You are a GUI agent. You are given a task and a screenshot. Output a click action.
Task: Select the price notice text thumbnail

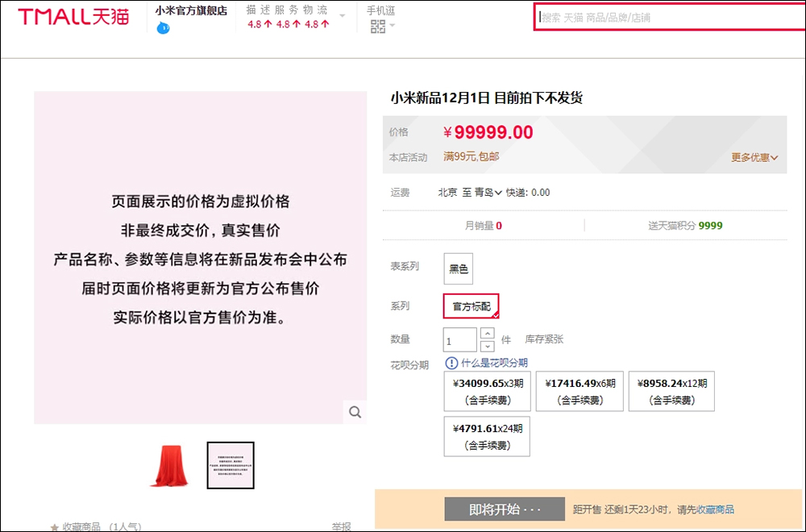pos(231,465)
